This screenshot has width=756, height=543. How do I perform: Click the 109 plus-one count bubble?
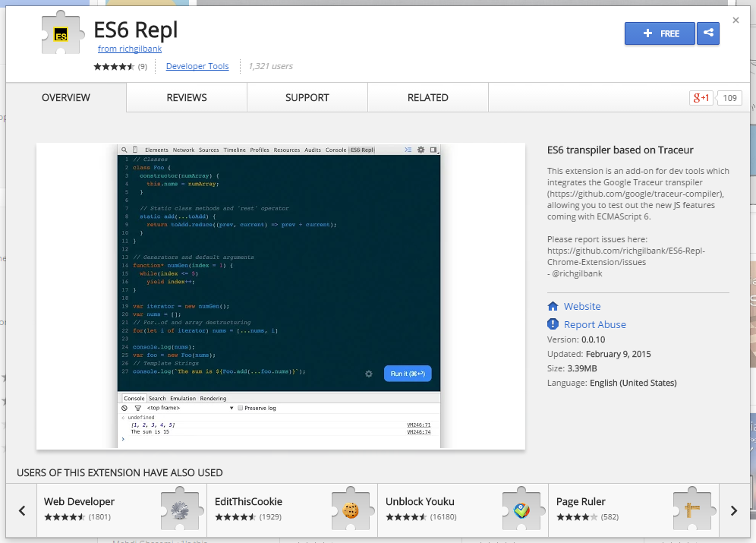point(729,98)
